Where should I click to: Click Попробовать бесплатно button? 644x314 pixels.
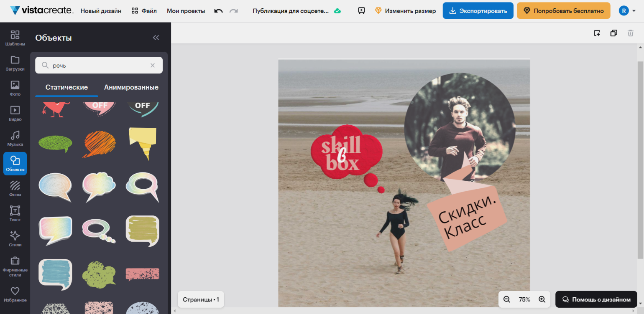(x=563, y=11)
